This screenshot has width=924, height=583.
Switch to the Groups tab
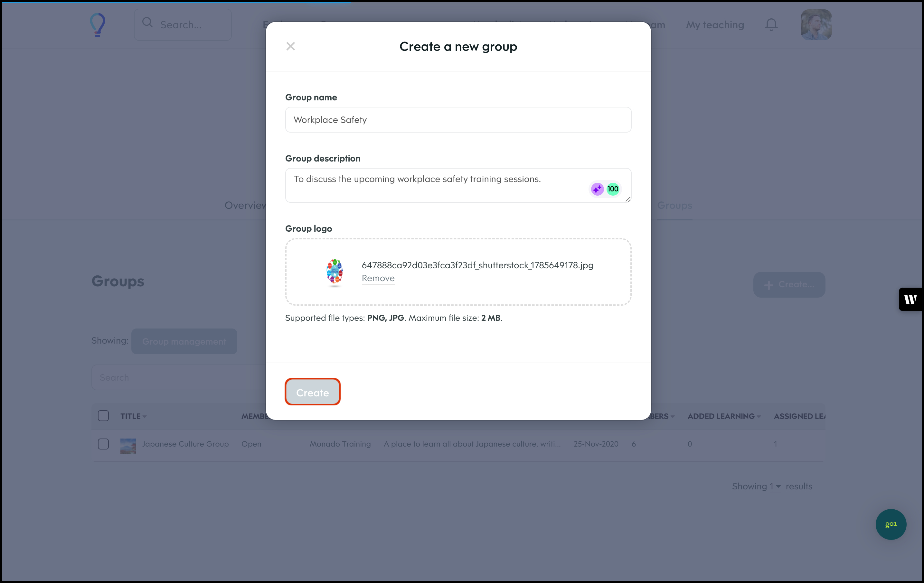pyautogui.click(x=674, y=206)
